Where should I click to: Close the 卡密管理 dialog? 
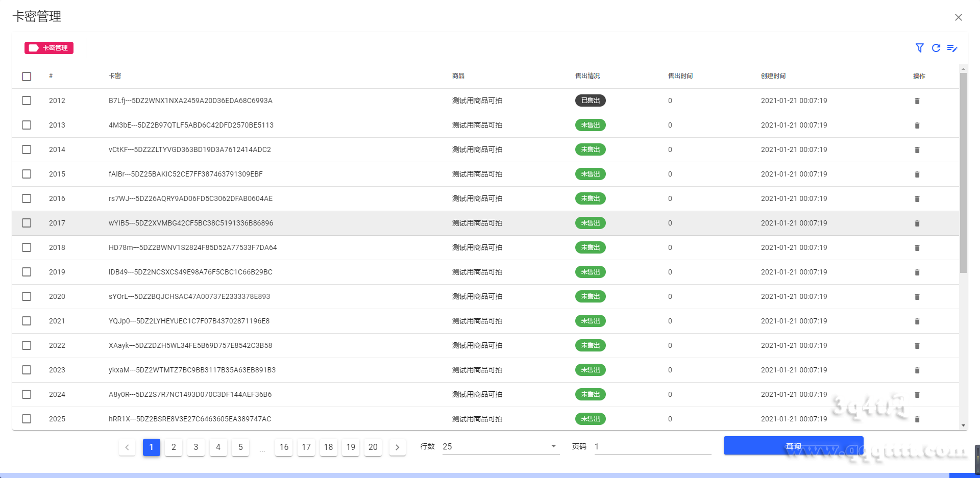click(x=958, y=17)
